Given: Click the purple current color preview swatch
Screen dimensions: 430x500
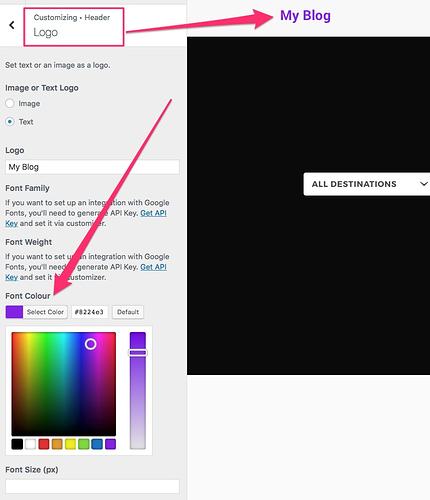Looking at the screenshot, I should point(14,312).
